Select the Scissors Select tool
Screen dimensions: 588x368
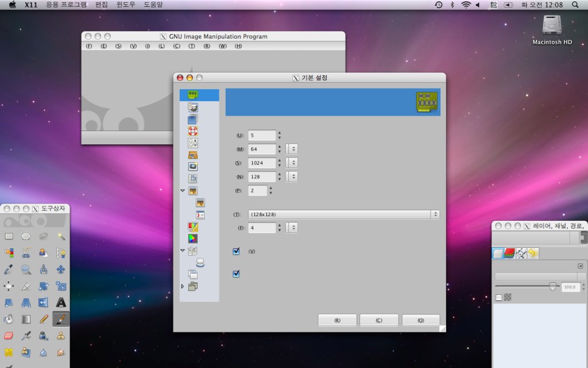pyautogui.click(x=26, y=253)
